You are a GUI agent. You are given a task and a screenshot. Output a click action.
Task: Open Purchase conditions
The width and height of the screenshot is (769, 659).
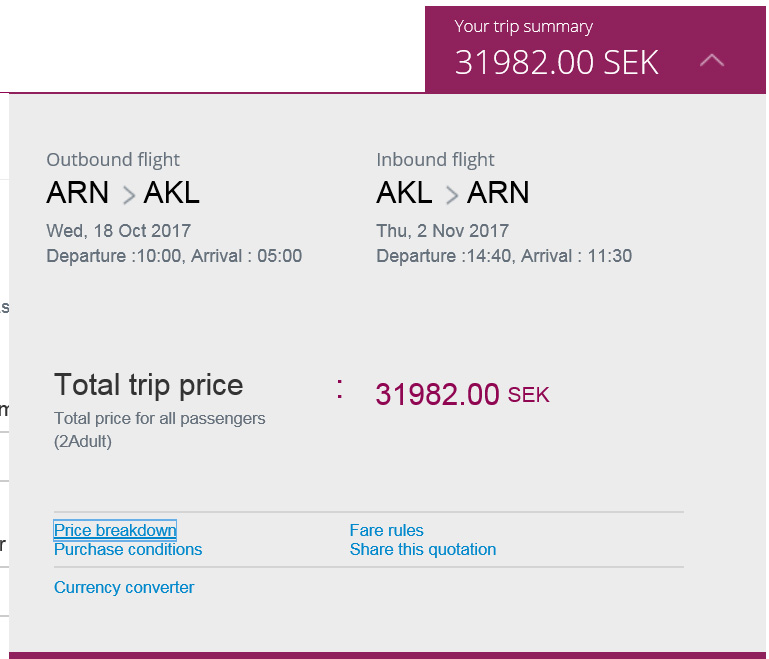tap(128, 549)
